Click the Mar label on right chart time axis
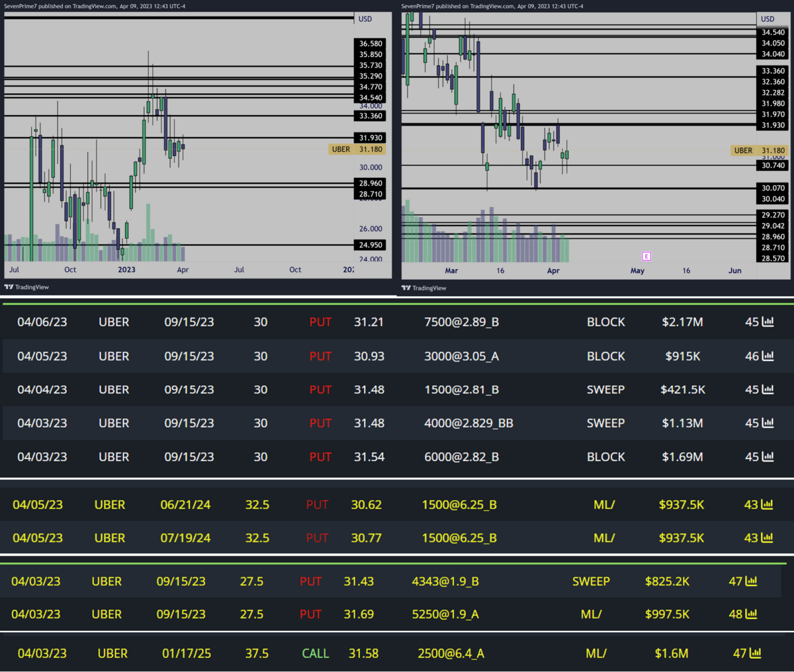 point(451,271)
